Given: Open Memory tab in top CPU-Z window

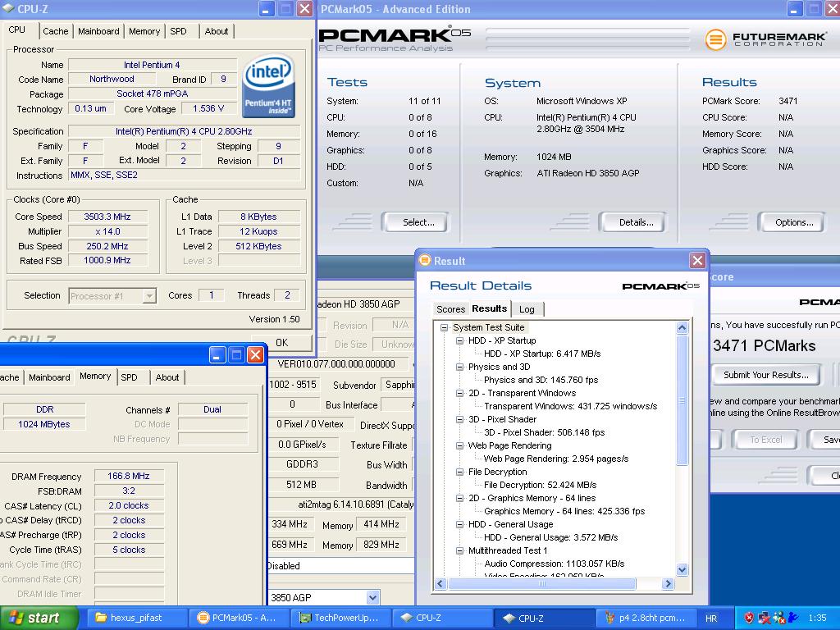Looking at the screenshot, I should 144,31.
